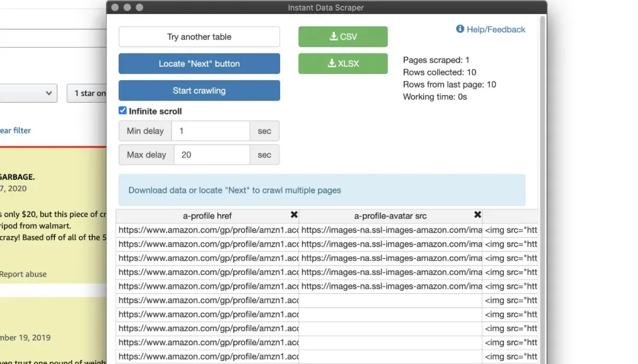Start crawling the page

199,90
